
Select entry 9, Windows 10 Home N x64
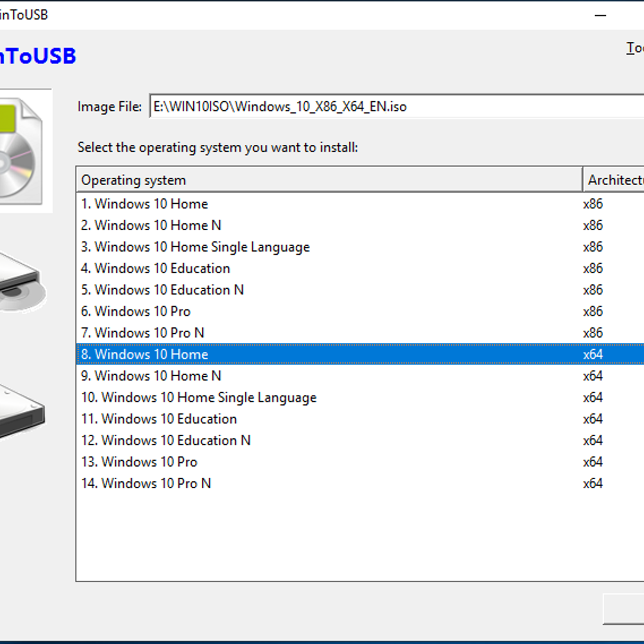click(151, 376)
